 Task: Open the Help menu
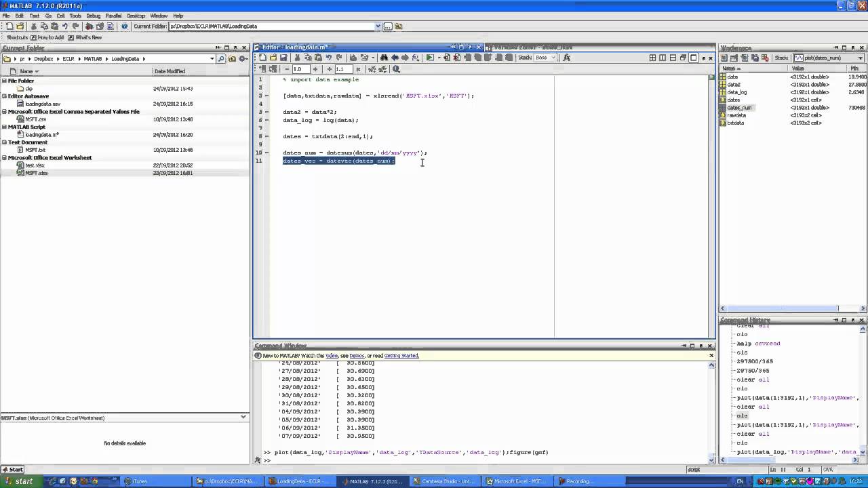pyautogui.click(x=178, y=16)
